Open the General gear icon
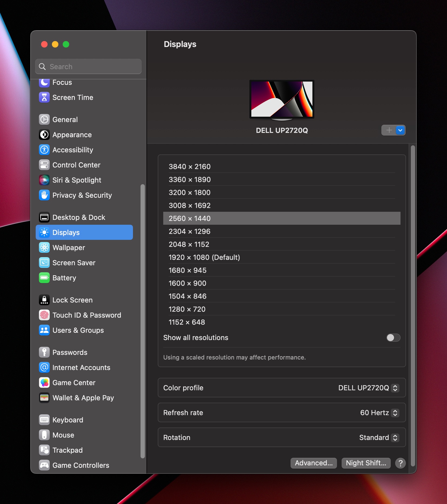Viewport: 447px width, 504px height. pos(44,120)
